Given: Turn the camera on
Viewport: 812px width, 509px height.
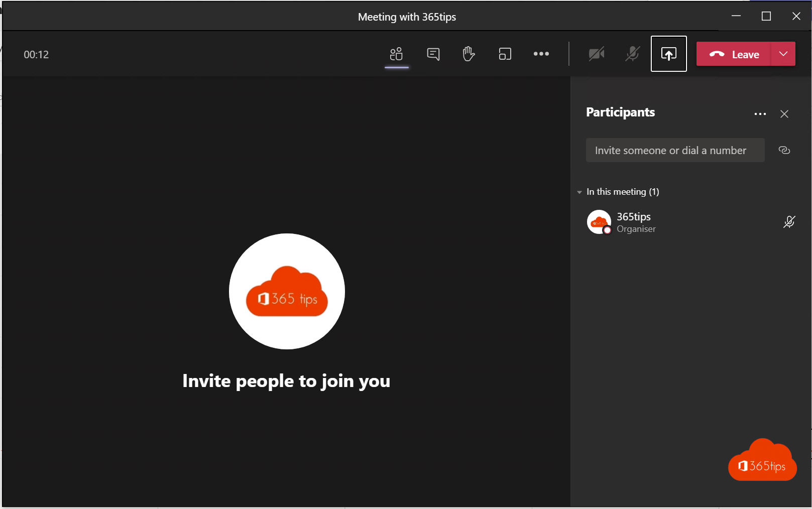Looking at the screenshot, I should [596, 54].
